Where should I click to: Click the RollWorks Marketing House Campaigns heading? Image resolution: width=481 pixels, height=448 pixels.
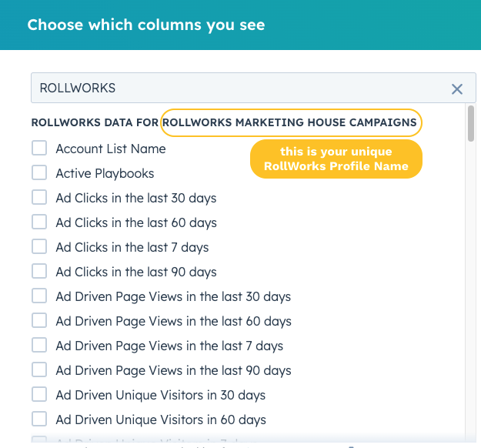(x=291, y=122)
